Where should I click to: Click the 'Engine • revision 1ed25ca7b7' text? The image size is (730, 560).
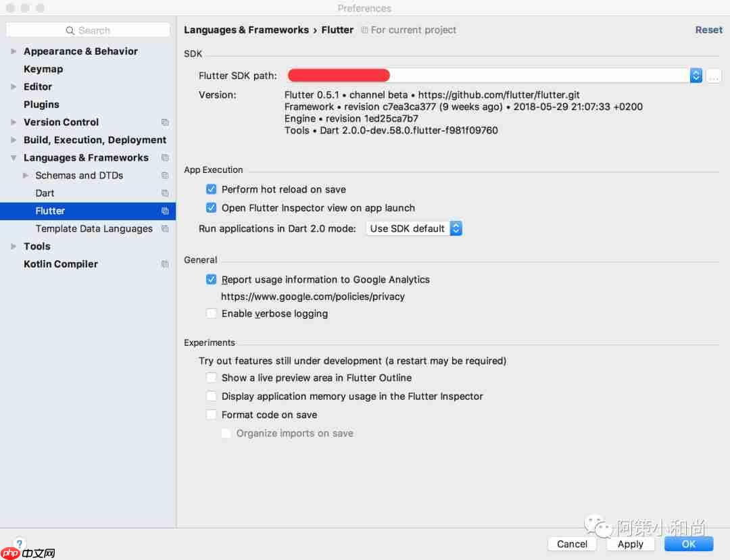(x=351, y=119)
